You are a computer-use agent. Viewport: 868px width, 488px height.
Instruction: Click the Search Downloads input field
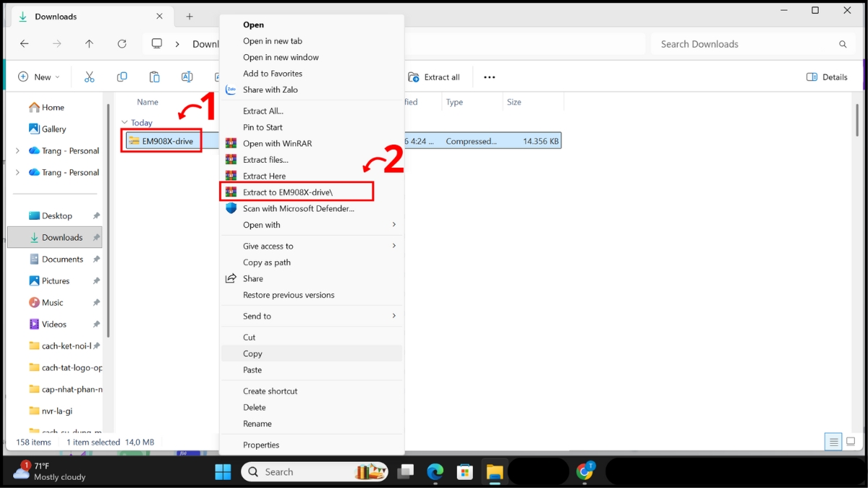pyautogui.click(x=745, y=44)
